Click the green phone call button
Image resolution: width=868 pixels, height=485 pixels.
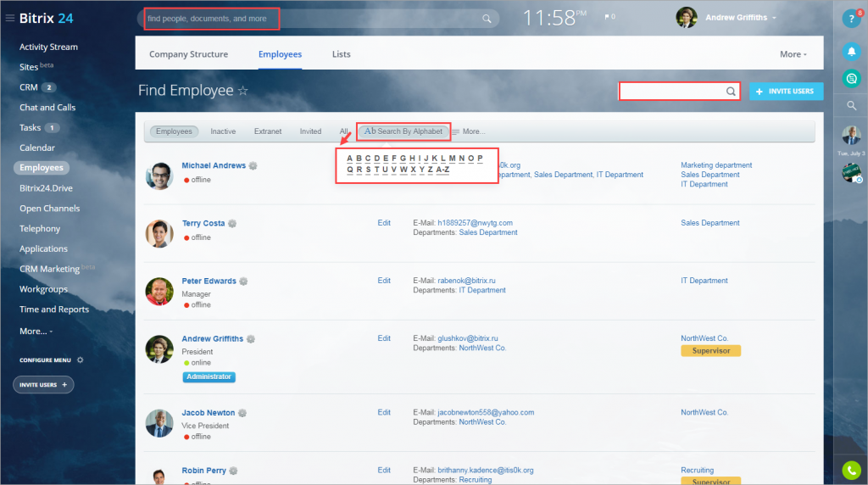click(x=851, y=471)
